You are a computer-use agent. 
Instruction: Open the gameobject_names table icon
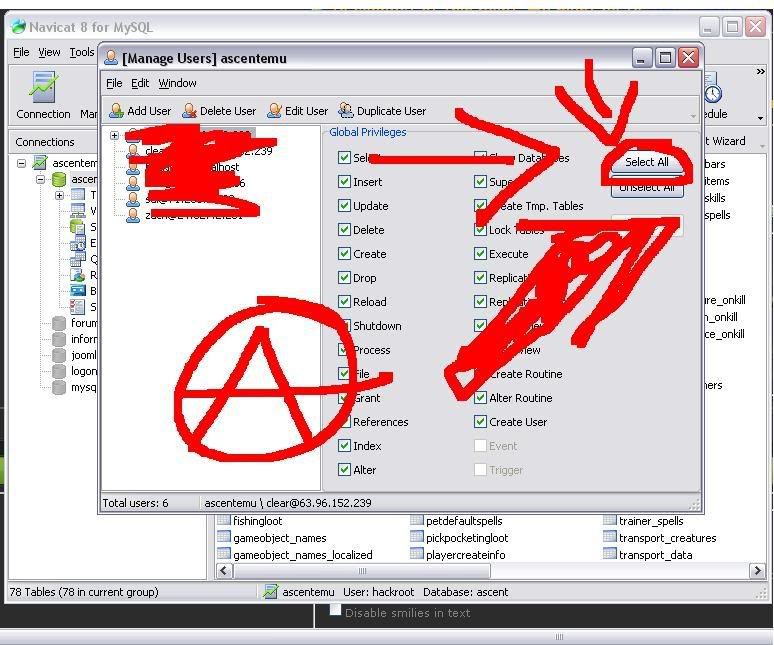pyautogui.click(x=224, y=537)
